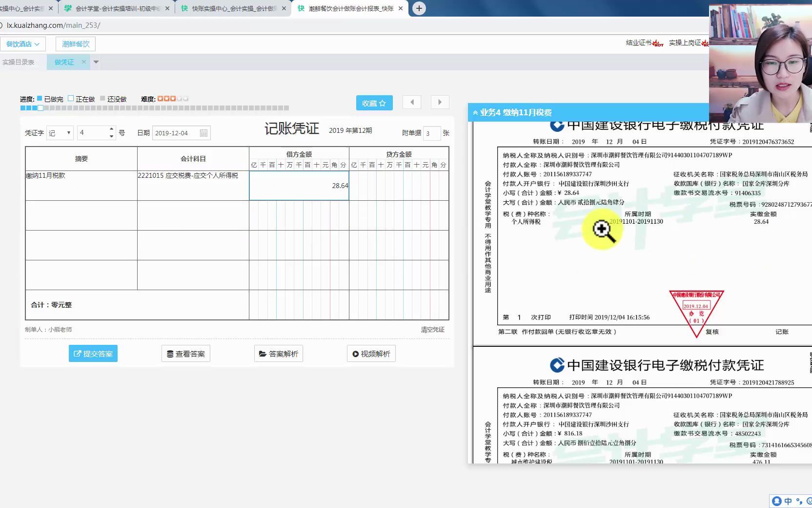812x508 pixels.
Task: Open 答案解析 answer explanation
Action: tap(278, 354)
